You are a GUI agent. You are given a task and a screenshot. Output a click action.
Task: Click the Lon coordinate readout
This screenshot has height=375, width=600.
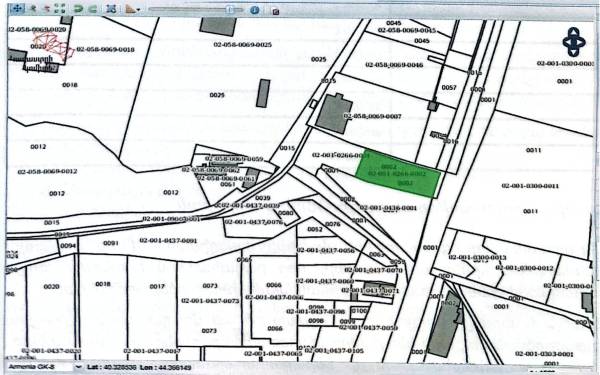165,367
